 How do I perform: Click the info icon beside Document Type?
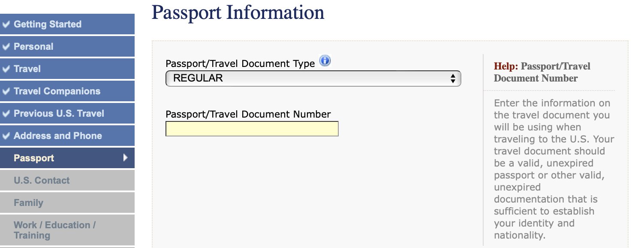point(325,61)
